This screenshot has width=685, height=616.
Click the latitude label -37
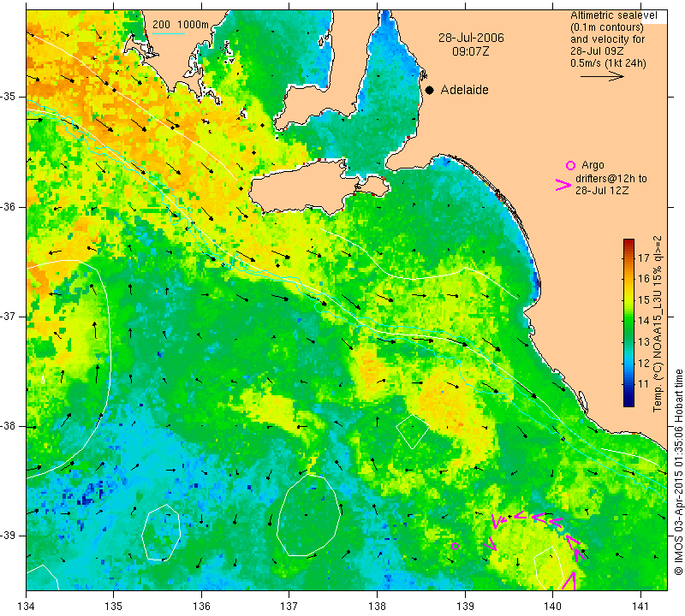(x=8, y=316)
